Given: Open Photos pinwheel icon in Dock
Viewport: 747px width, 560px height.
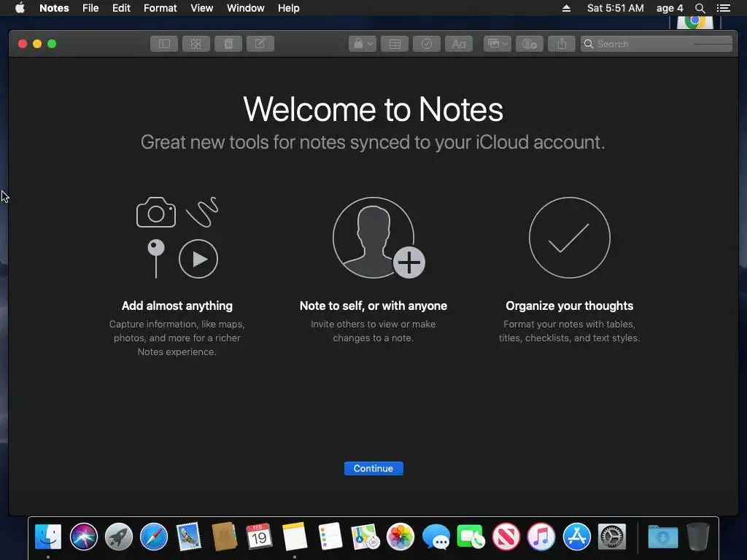Looking at the screenshot, I should point(400,537).
